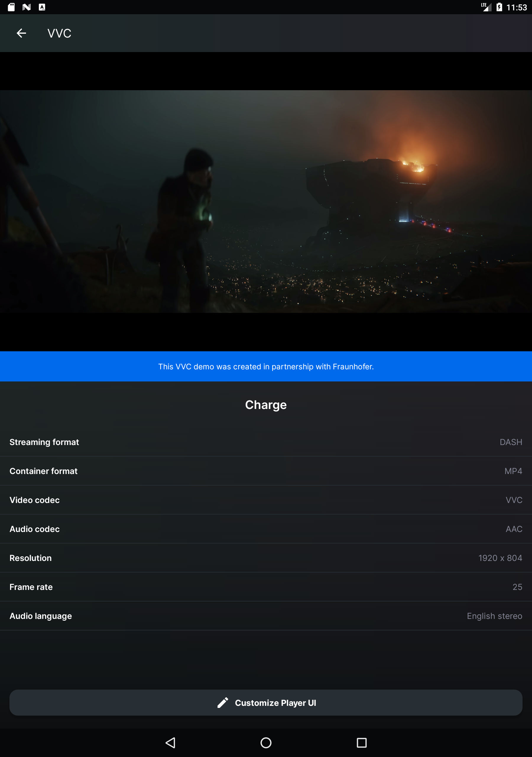Select the Streaming format label
The width and height of the screenshot is (532, 757).
click(x=44, y=442)
